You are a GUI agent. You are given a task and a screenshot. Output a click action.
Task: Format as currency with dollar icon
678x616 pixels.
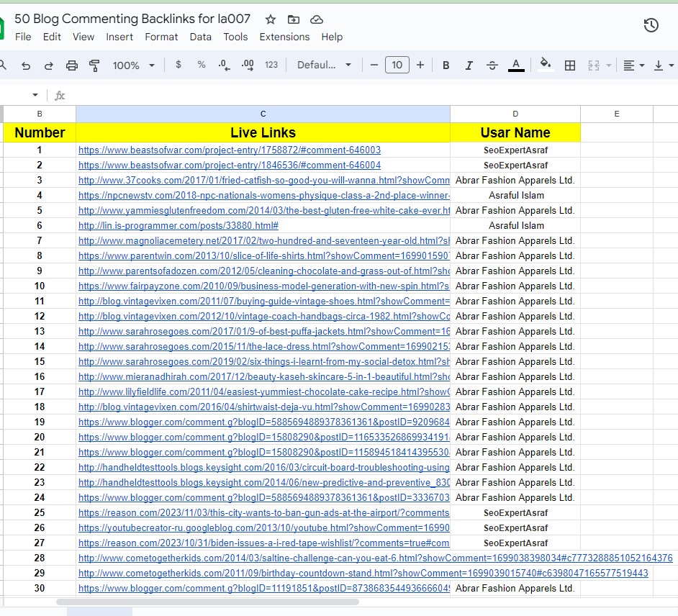pos(178,65)
